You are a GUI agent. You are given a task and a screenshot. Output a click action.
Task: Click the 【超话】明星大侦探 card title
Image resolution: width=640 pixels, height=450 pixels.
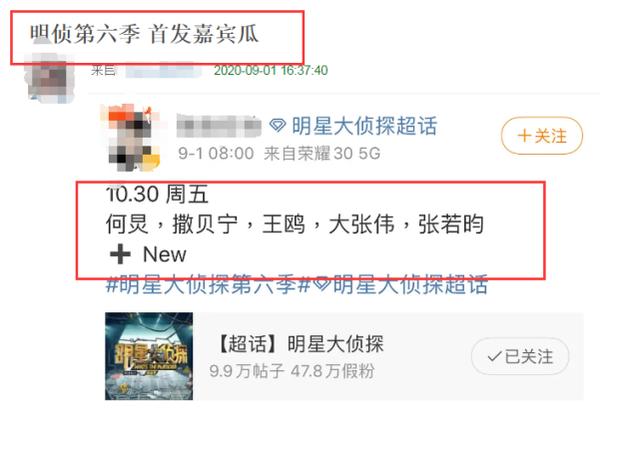[300, 344]
